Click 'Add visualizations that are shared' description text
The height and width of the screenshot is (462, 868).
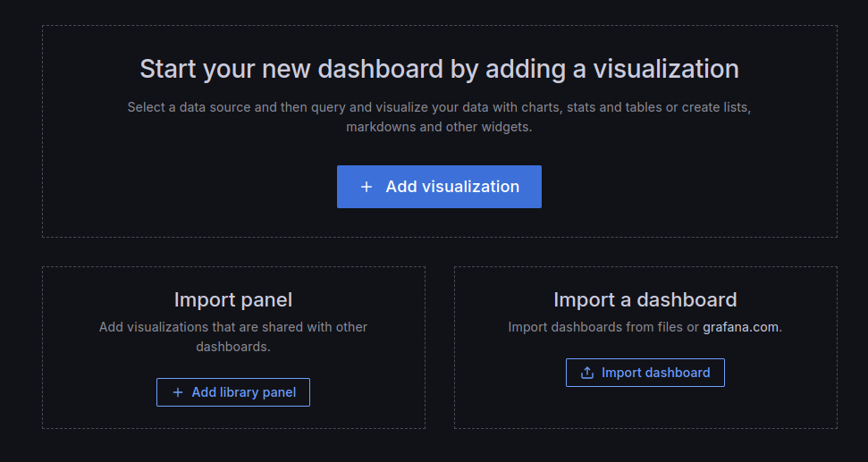[233, 327]
